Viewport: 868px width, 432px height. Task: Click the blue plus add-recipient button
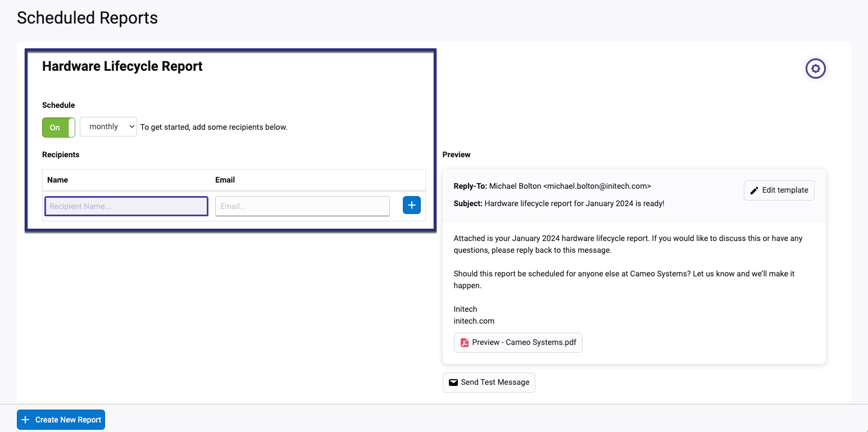click(x=412, y=206)
